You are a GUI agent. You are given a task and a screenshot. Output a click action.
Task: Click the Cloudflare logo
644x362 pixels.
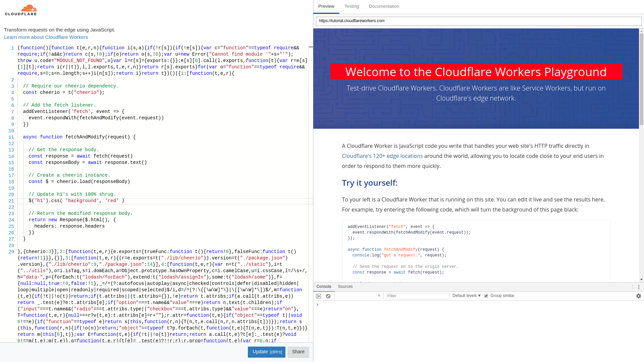point(21,10)
